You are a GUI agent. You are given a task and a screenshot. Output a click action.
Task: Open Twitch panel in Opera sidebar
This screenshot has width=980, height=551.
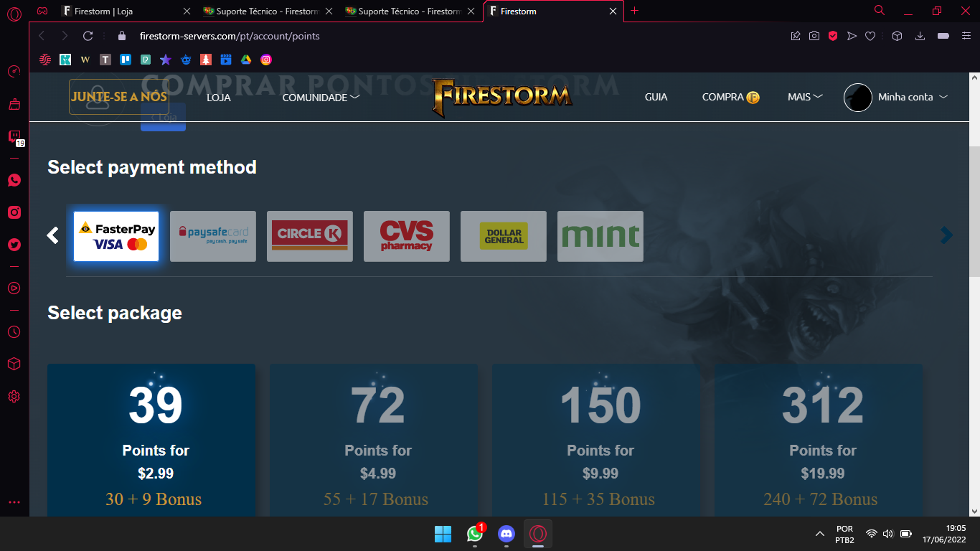14,136
